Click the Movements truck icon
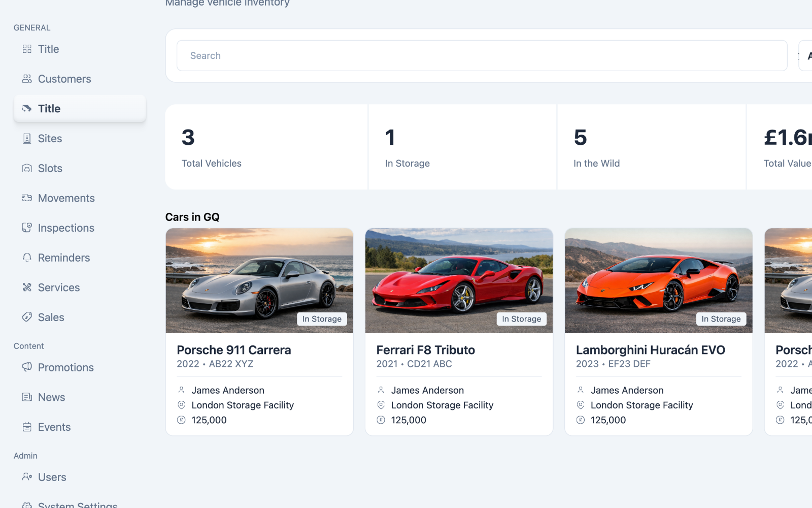 pos(27,198)
